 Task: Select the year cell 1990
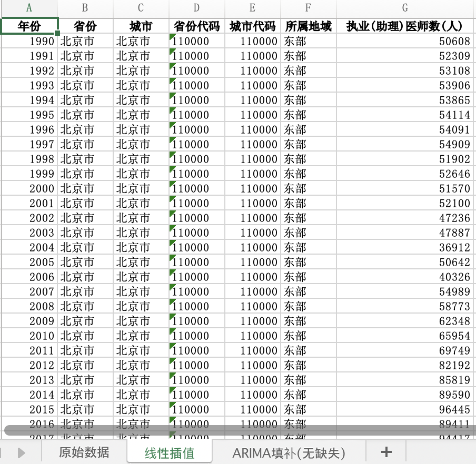[29, 41]
